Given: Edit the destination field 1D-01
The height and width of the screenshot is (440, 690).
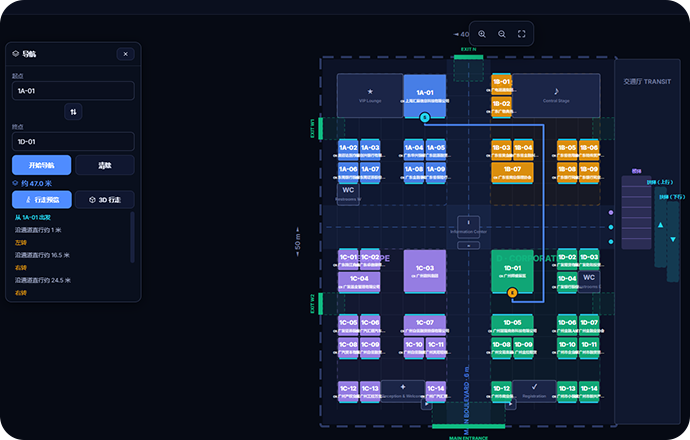Looking at the screenshot, I should (73, 142).
